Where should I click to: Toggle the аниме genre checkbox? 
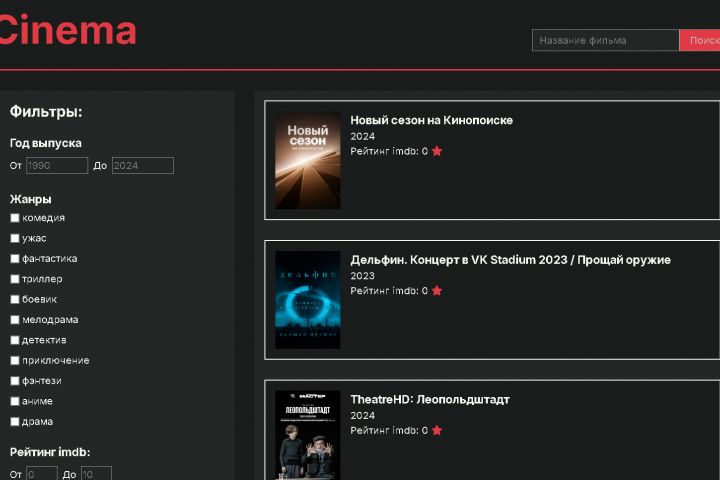(x=15, y=401)
